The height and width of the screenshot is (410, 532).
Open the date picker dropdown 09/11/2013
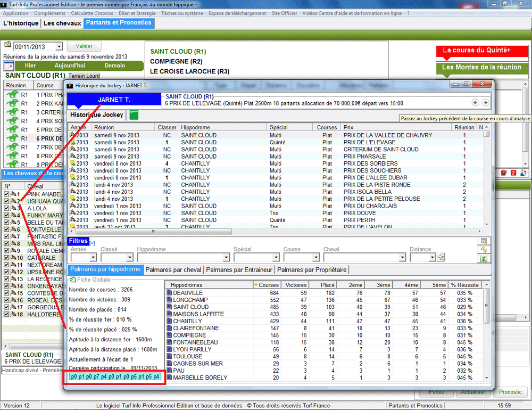click(x=59, y=46)
